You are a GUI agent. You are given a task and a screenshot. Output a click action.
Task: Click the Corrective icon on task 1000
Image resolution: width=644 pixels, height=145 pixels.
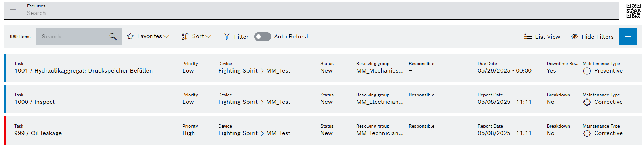pos(587,102)
